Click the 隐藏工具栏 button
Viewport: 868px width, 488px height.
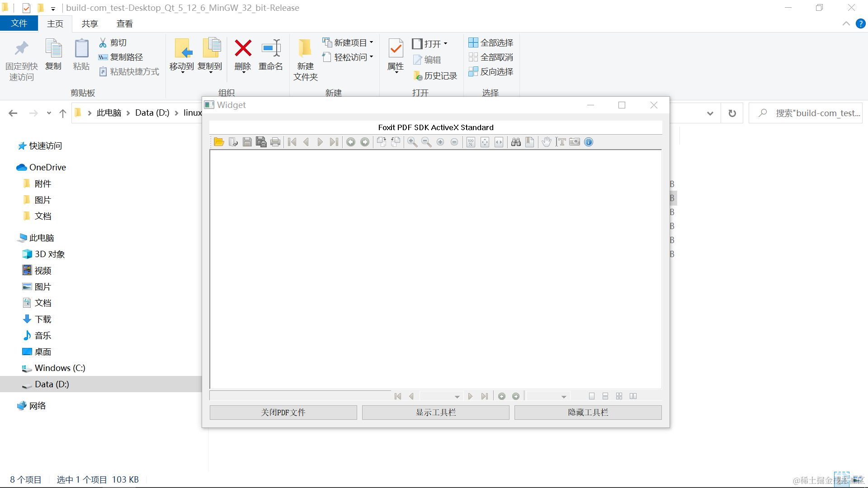[588, 412]
